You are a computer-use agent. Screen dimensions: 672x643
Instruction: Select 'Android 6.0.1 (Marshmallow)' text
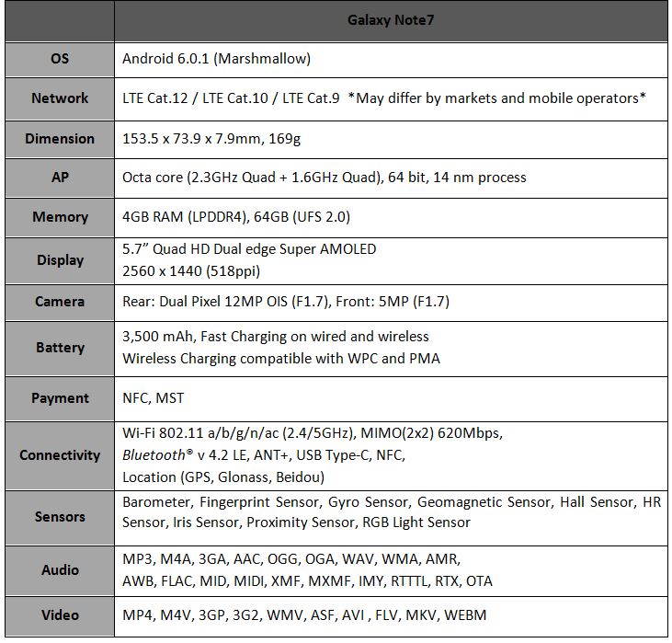point(216,59)
